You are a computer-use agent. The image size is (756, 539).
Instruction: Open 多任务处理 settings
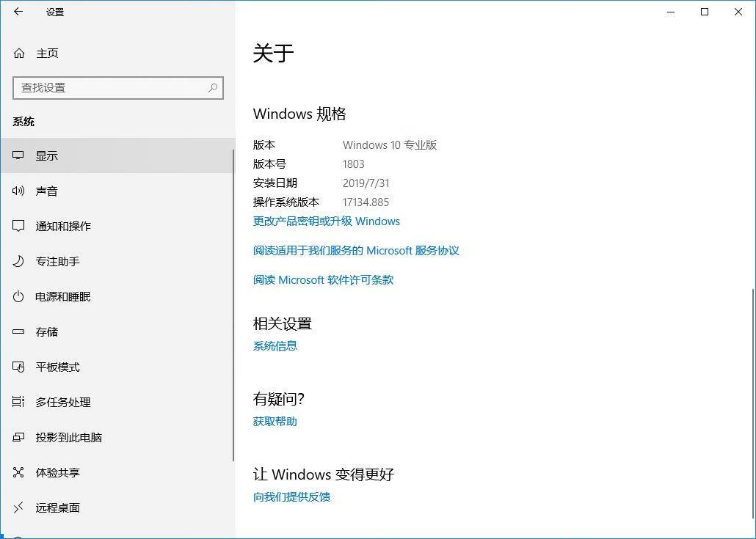click(117, 402)
